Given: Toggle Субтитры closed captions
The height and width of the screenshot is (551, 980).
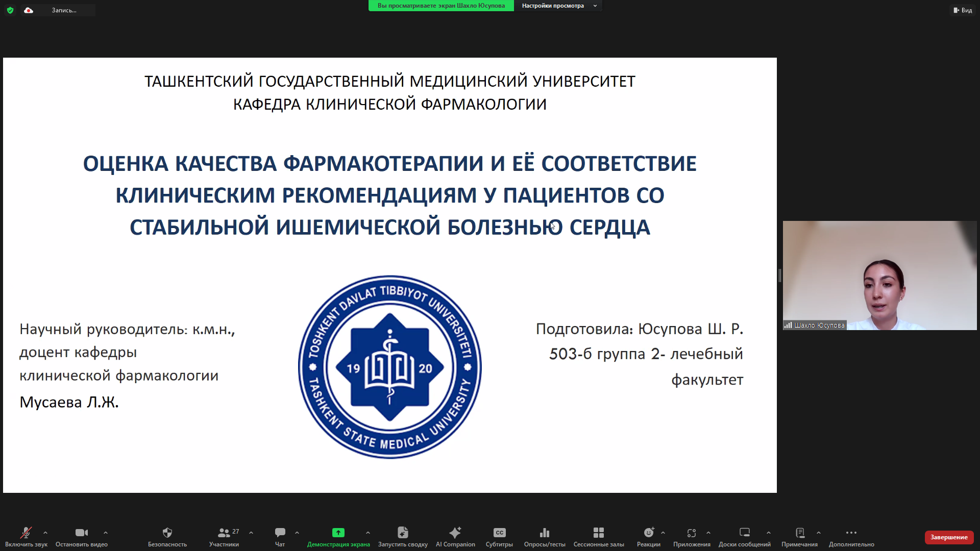Looking at the screenshot, I should (499, 533).
